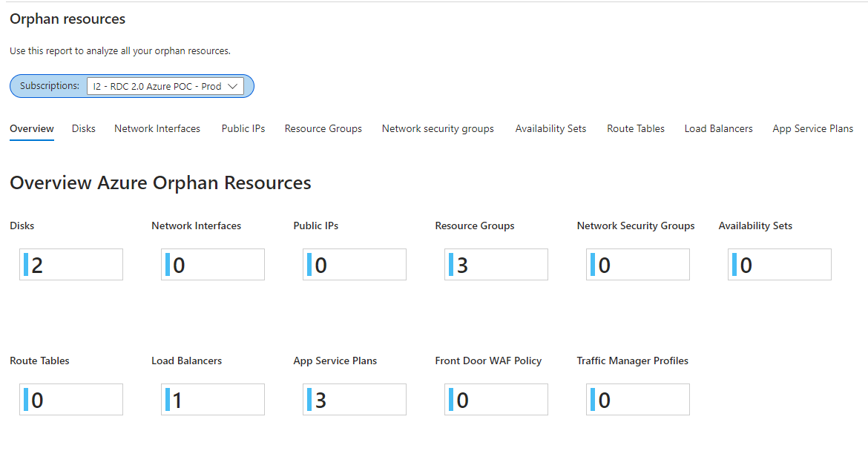Select the Network Security Groups count tile
This screenshot has height=451, width=868.
point(638,265)
